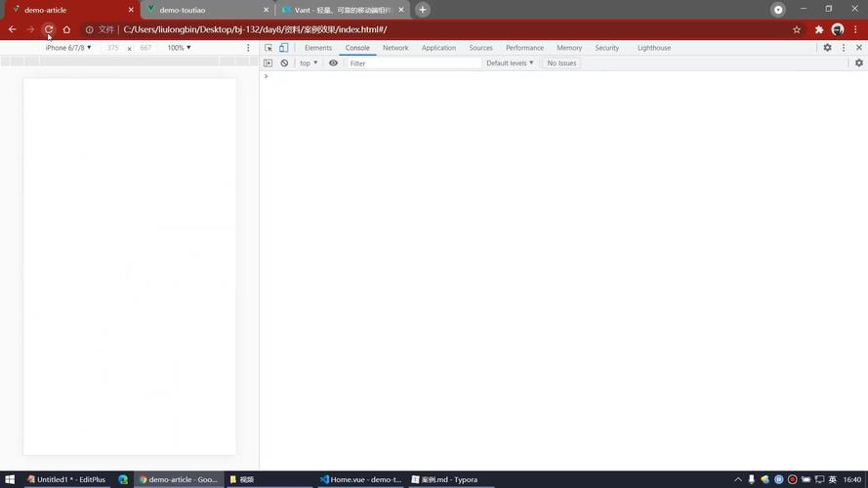Close the demo-article browser tab

131,10
